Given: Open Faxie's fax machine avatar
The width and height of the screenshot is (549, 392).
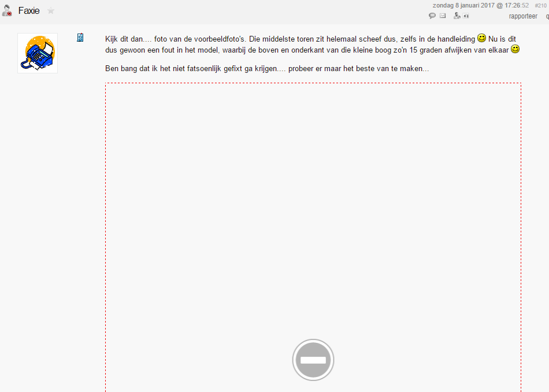Looking at the screenshot, I should click(38, 53).
